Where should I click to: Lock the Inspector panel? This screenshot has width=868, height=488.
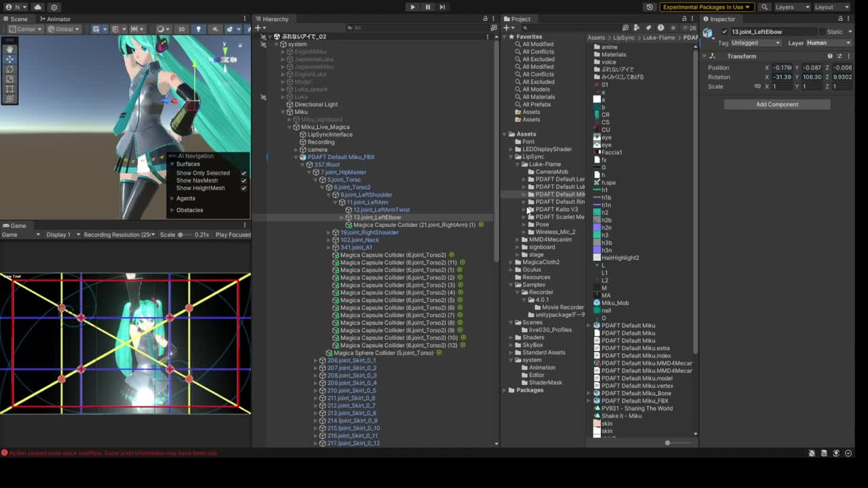840,19
